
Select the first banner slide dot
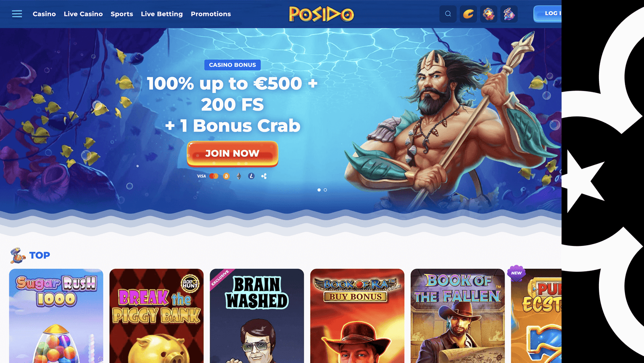[x=319, y=190]
